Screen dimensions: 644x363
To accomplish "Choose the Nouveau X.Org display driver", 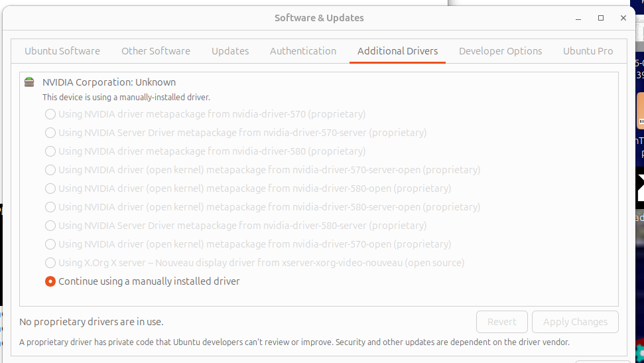I will point(50,263).
